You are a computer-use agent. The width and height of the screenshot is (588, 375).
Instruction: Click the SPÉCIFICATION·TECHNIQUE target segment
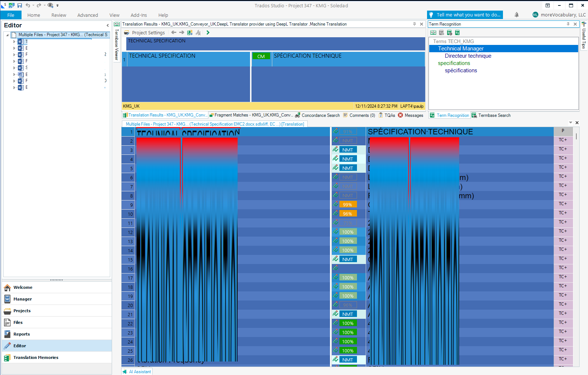[460, 132]
